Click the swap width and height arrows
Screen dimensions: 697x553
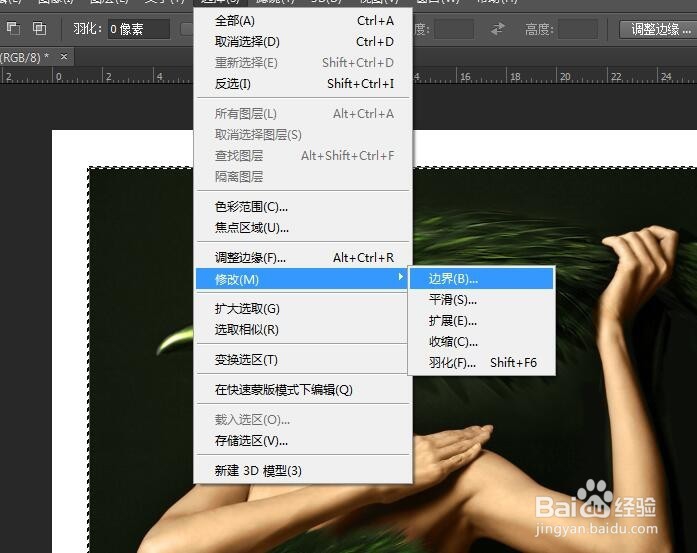click(498, 29)
